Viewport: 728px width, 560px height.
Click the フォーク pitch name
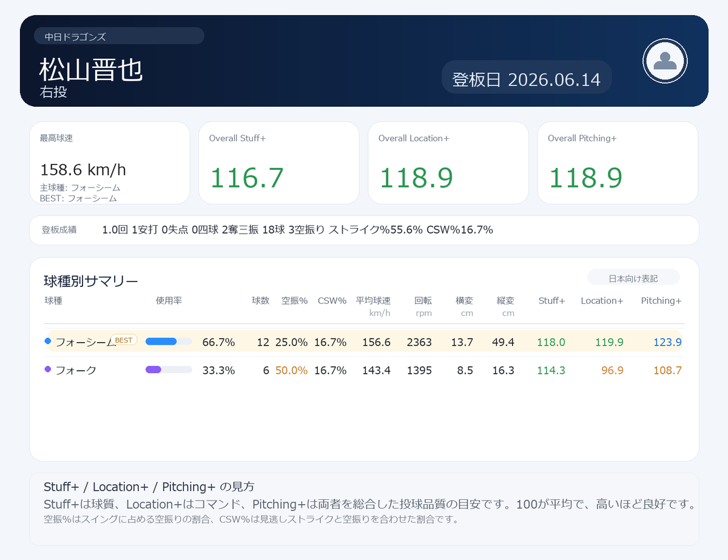click(76, 370)
